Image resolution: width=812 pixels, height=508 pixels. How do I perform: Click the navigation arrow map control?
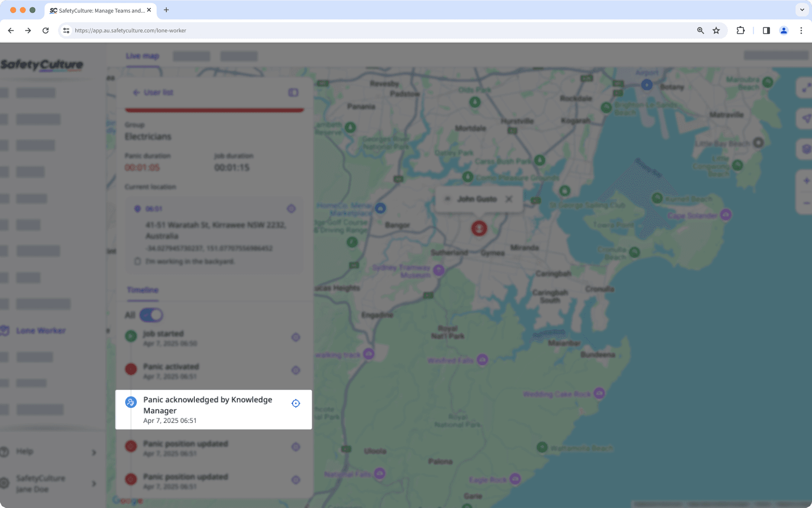coord(806,118)
